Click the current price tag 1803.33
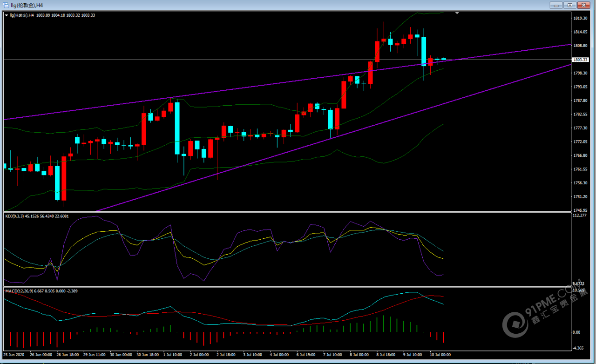Viewport: 596px width, 364px height. coord(581,60)
